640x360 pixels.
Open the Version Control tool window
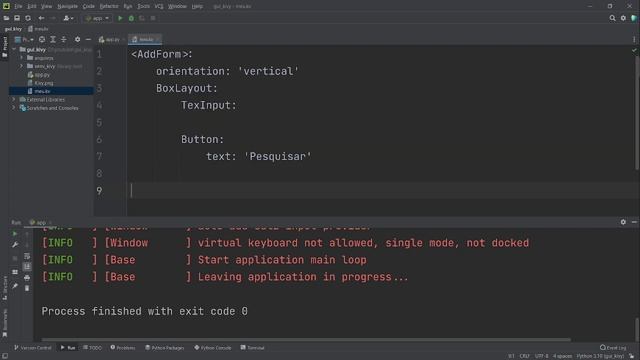point(33,348)
